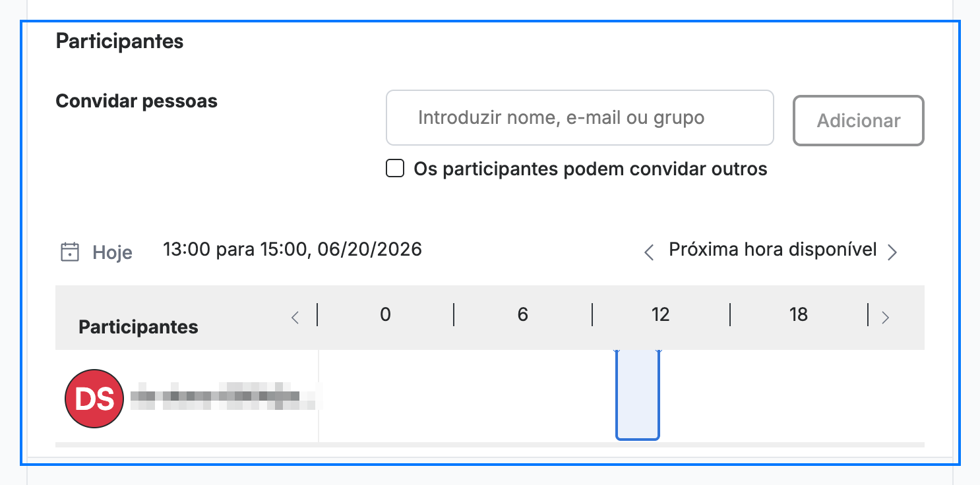The image size is (980, 485).
Task: Show later hours in the timeline header
Action: [x=886, y=318]
